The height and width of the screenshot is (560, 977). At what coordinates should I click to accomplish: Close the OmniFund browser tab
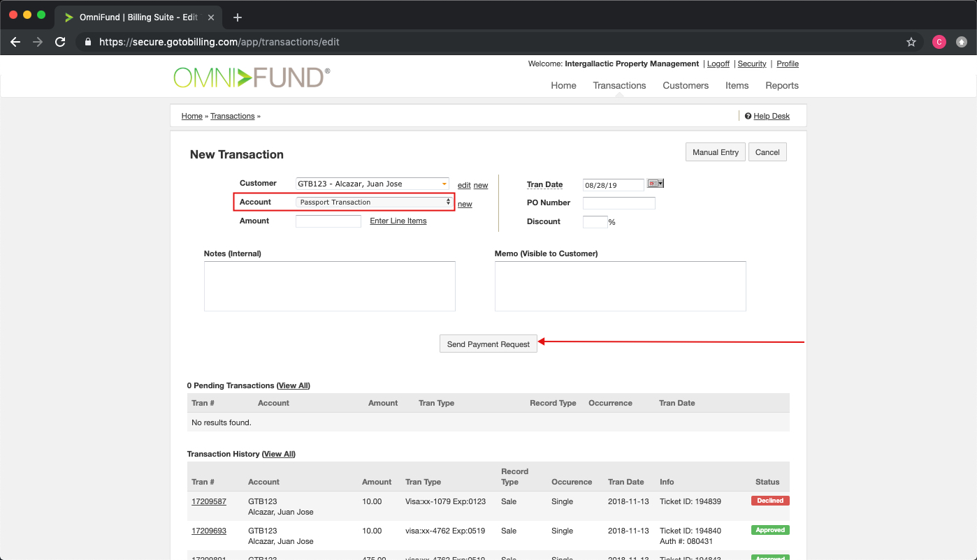coord(211,17)
